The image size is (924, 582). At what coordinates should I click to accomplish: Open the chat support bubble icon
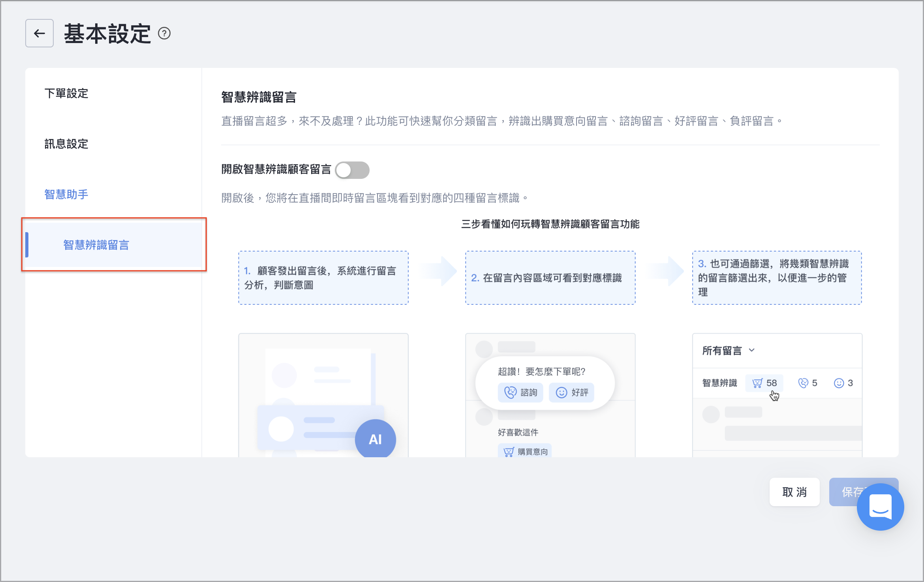pos(880,507)
